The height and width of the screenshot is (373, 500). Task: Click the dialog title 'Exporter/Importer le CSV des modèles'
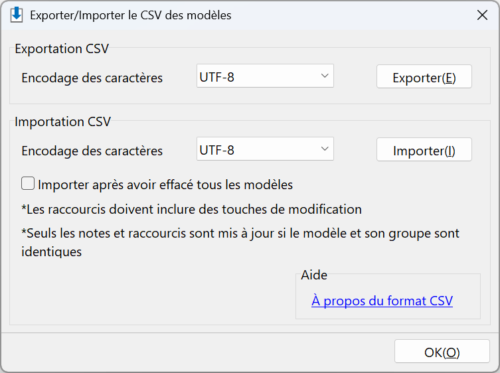click(131, 15)
